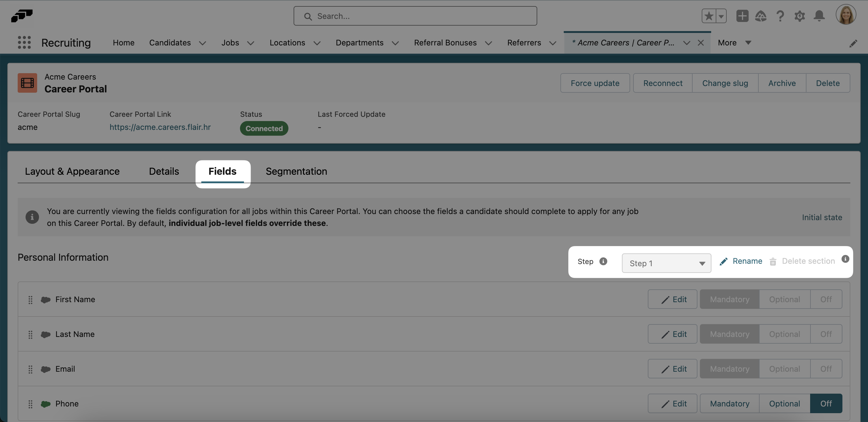Open the Layout & Appearance tab
Viewport: 868px width, 422px height.
pyautogui.click(x=72, y=171)
